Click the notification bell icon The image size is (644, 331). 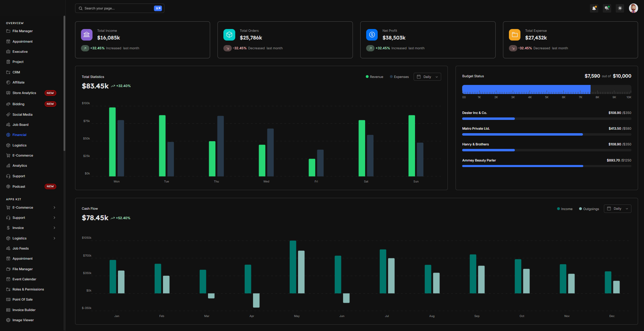594,8
